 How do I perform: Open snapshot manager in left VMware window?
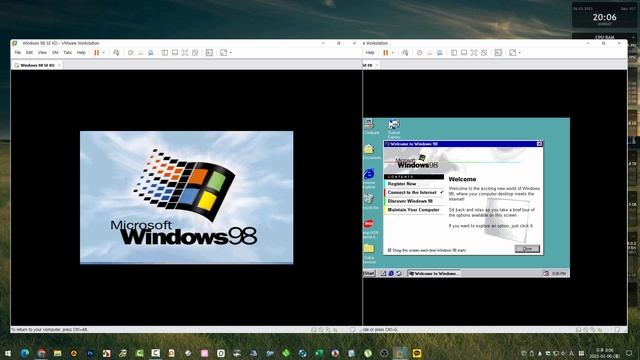pos(151,53)
